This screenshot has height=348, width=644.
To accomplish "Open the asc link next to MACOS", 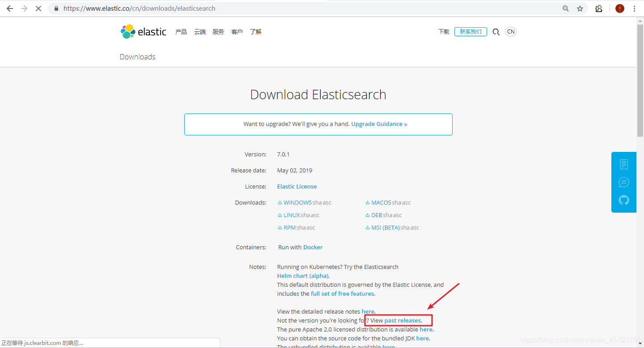I will [406, 203].
